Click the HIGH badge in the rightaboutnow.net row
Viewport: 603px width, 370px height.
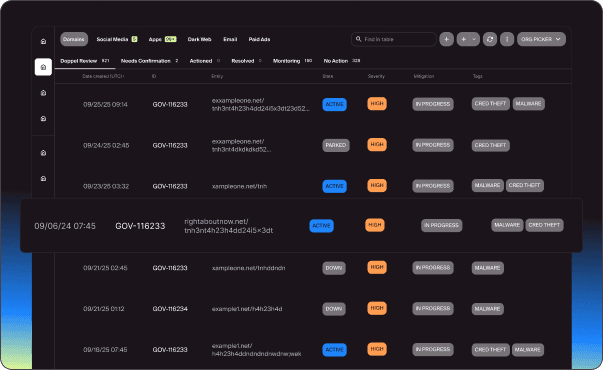[x=375, y=225]
